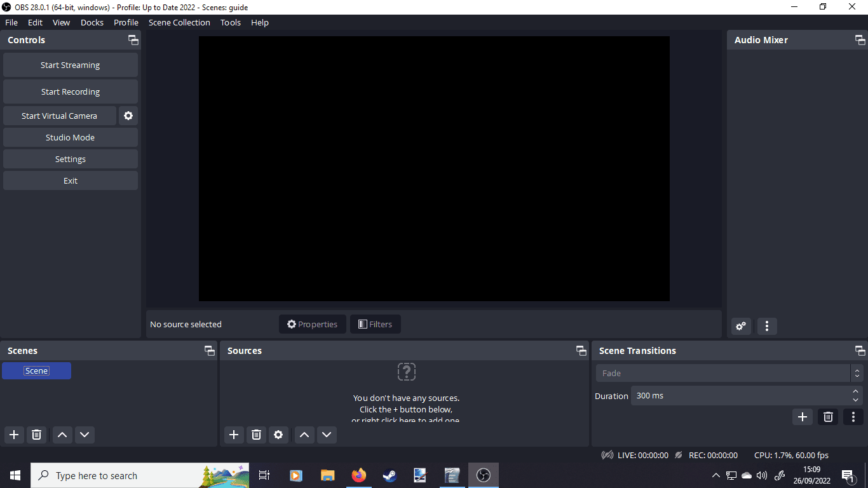Pop out the Sources panel icon
The width and height of the screenshot is (868, 488).
click(x=581, y=350)
